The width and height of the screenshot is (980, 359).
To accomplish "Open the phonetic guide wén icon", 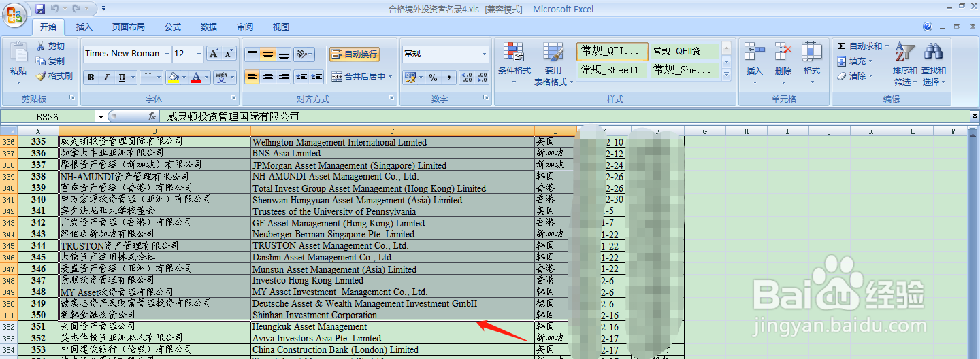I will pos(221,78).
